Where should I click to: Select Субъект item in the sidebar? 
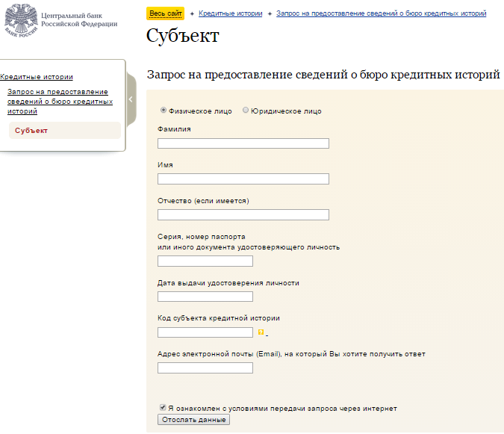pos(31,131)
